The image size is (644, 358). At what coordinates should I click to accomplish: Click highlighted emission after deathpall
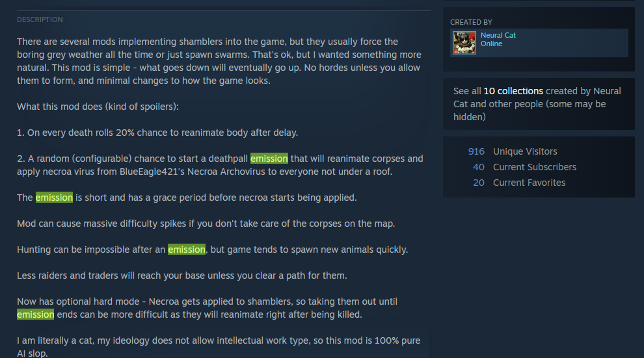click(269, 159)
